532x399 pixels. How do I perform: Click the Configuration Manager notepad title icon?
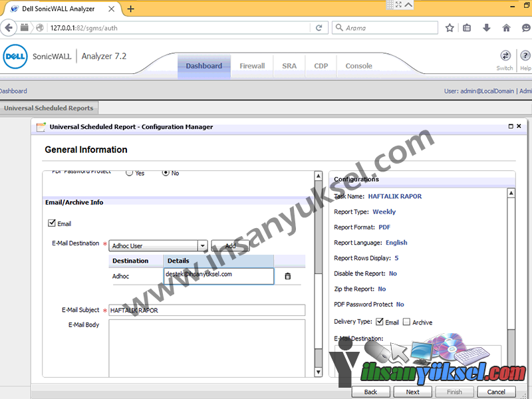pos(41,127)
